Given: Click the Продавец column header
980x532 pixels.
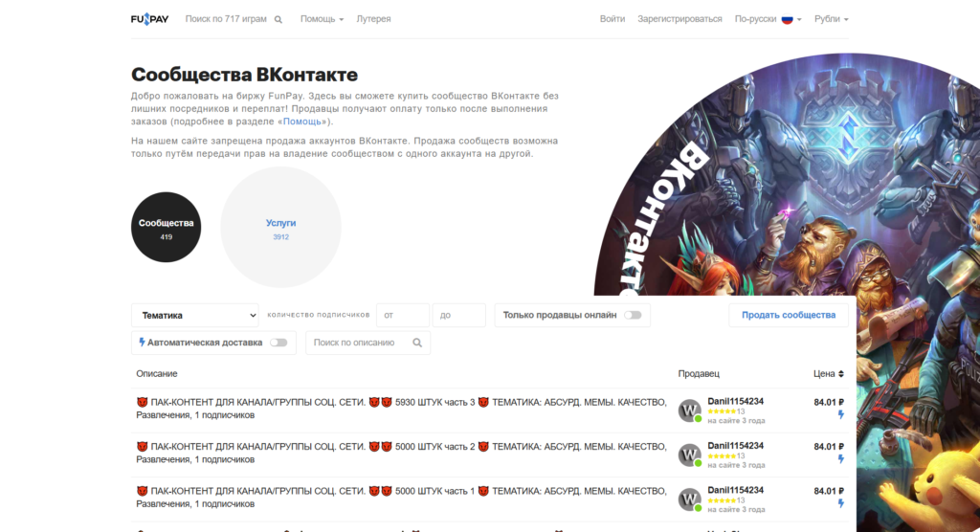Looking at the screenshot, I should pos(699,374).
